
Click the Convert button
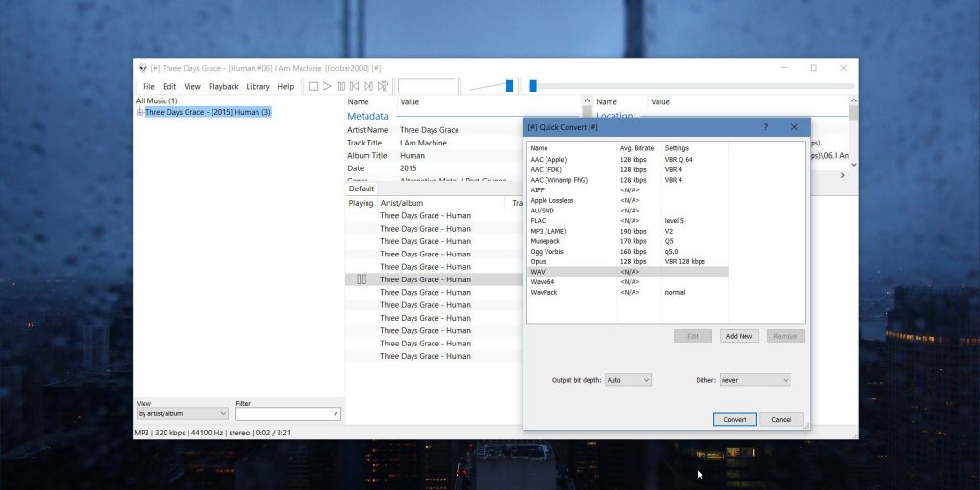(734, 420)
